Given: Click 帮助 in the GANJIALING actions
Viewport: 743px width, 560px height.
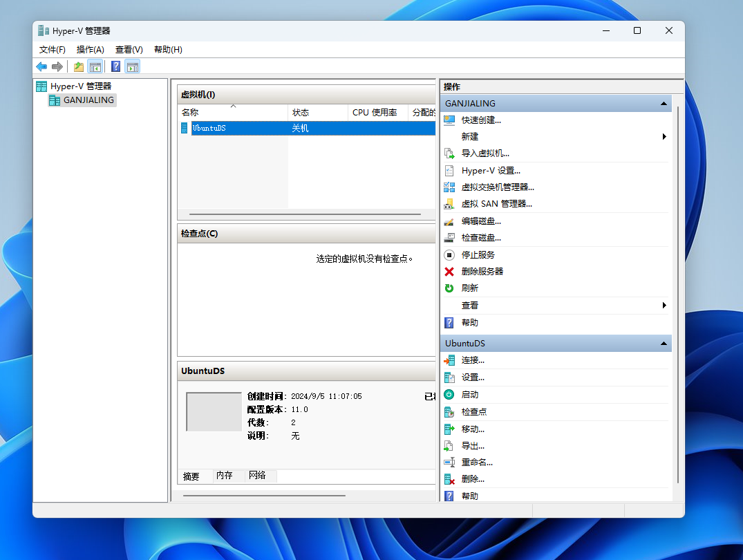Looking at the screenshot, I should pos(469,323).
